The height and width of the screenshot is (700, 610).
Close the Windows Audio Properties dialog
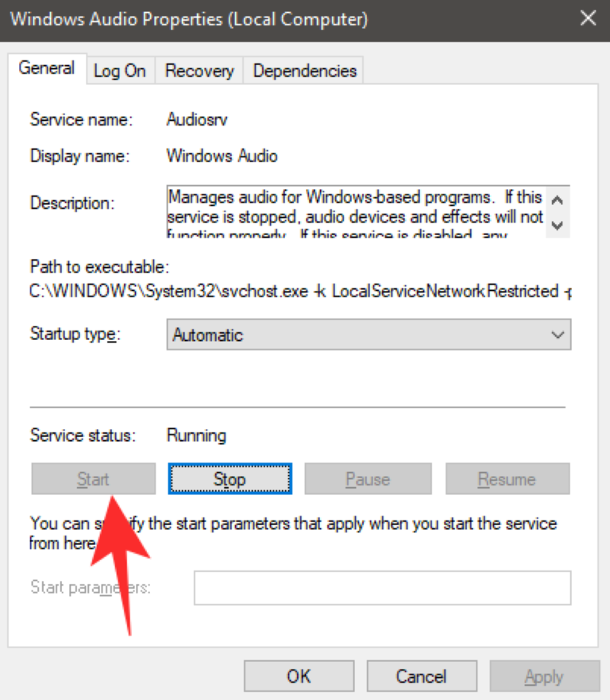click(x=588, y=18)
